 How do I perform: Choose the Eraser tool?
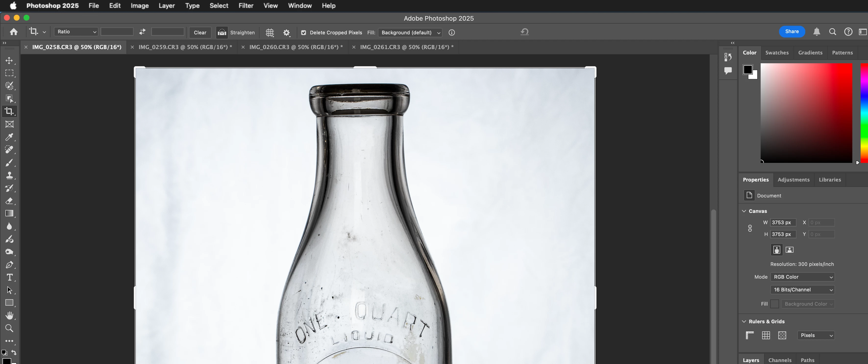tap(9, 201)
